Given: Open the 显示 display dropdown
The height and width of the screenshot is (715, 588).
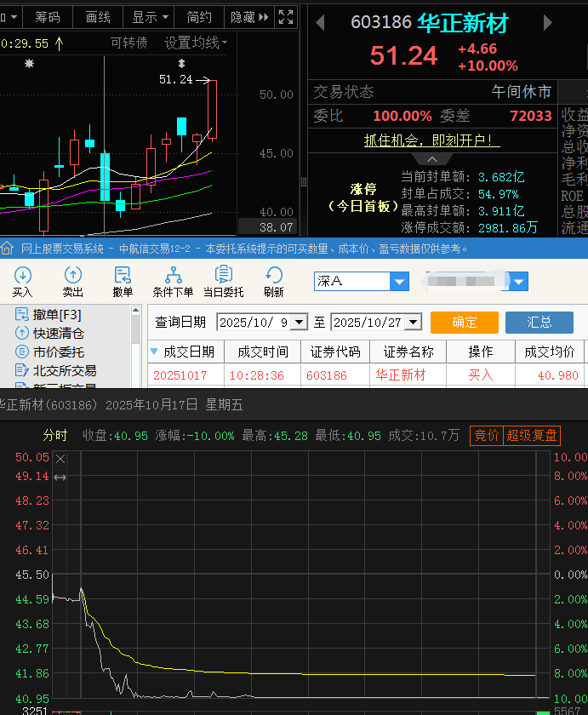Looking at the screenshot, I should (150, 17).
